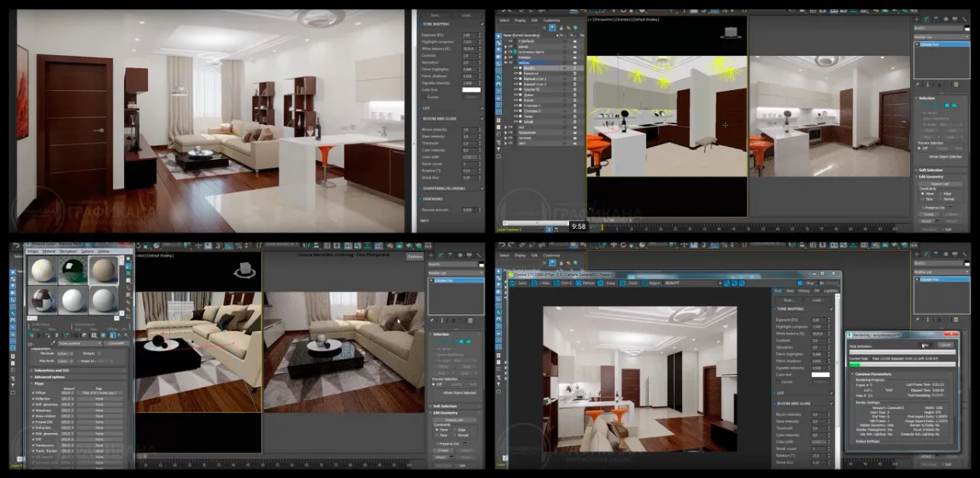Switch to the History tab in Corona VFB
The width and height of the screenshot is (980, 478).
pyautogui.click(x=805, y=291)
